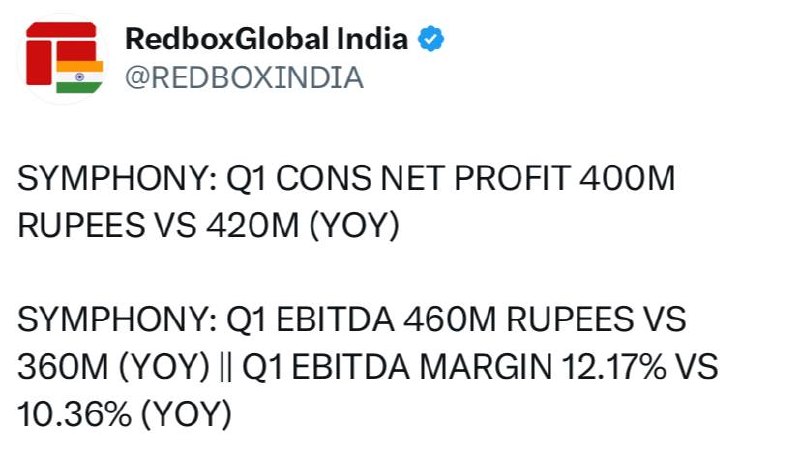
Task: Click the double-bar separator in tweet
Action: (x=227, y=367)
